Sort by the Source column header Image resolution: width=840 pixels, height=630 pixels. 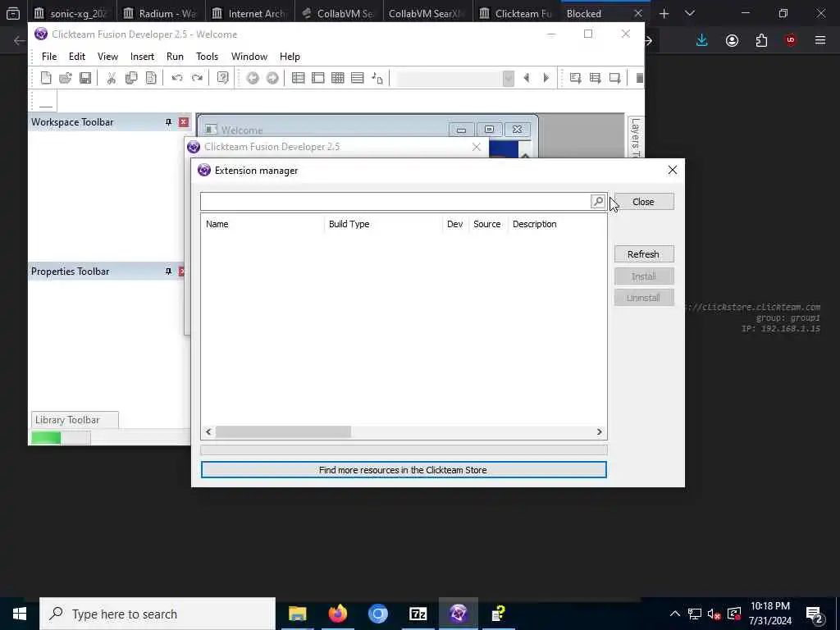[x=487, y=224]
